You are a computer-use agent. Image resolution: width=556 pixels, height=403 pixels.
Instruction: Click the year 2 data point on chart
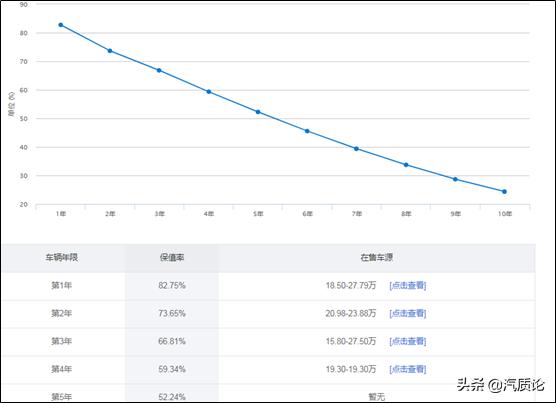(x=110, y=51)
